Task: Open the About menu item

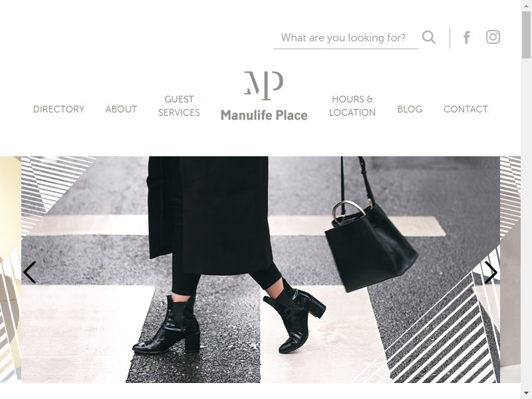Action: 121,109
